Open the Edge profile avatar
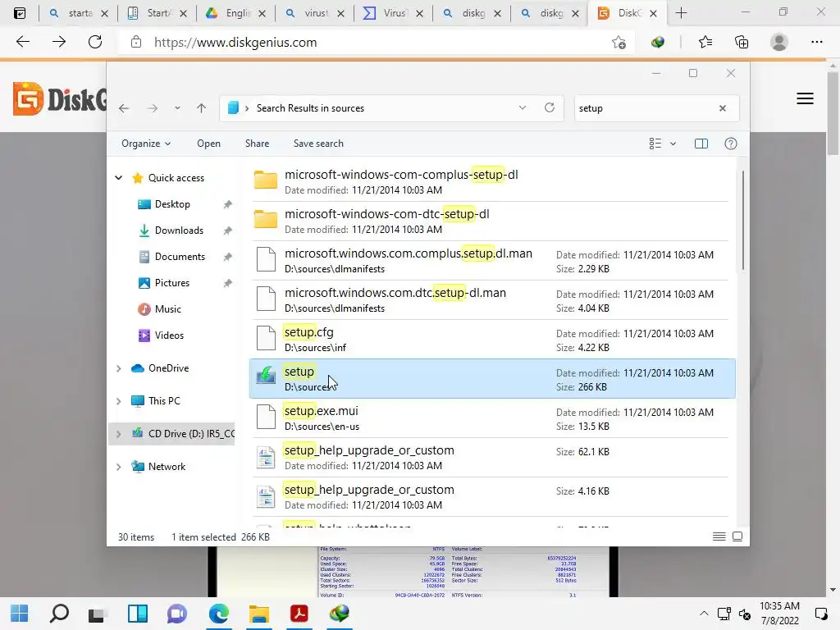This screenshot has height=630, width=840. (779, 42)
